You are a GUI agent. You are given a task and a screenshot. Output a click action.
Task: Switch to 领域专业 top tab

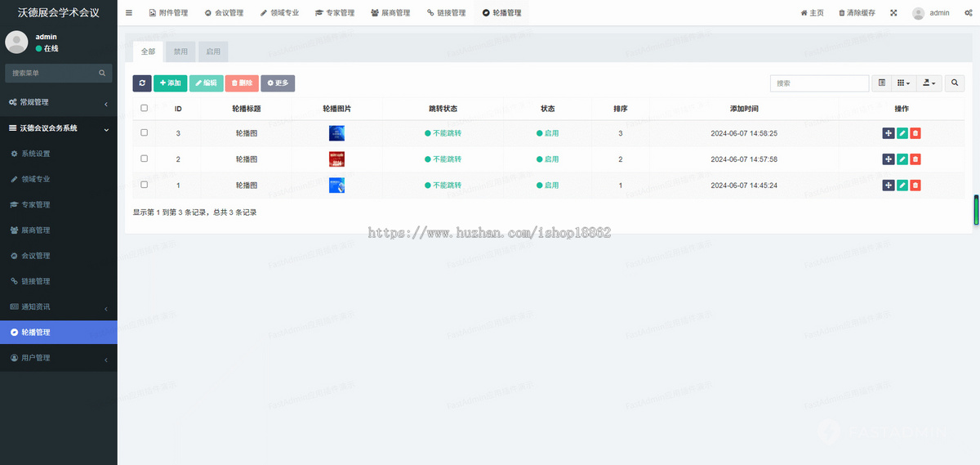[279, 13]
